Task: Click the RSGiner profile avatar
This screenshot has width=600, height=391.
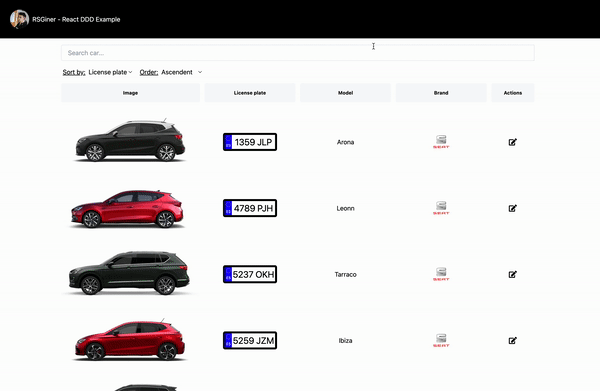Action: pos(19,19)
